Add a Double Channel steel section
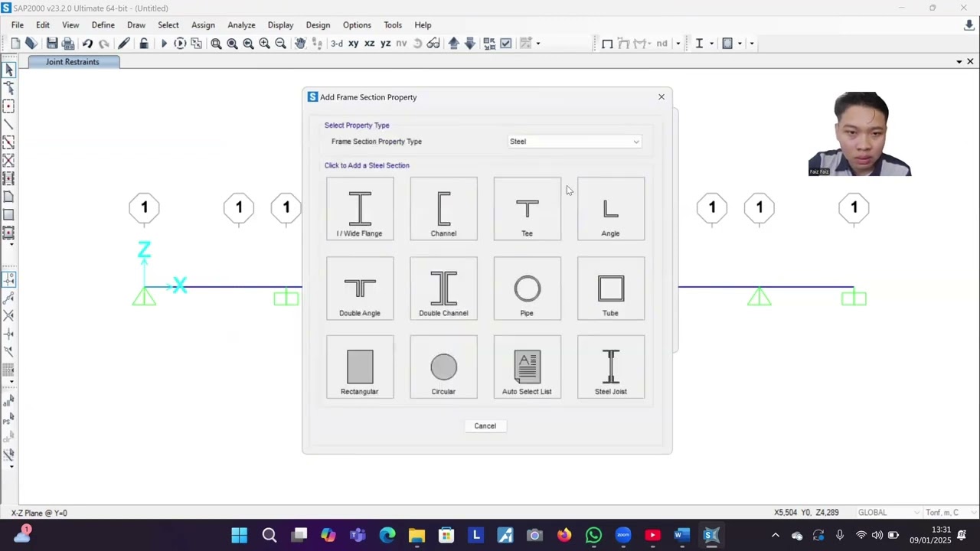The width and height of the screenshot is (980, 551). click(x=443, y=289)
